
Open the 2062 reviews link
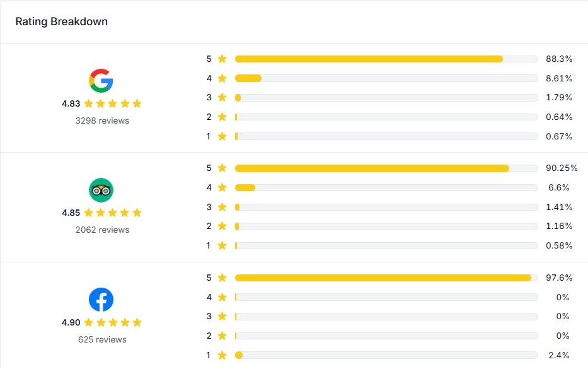point(102,230)
